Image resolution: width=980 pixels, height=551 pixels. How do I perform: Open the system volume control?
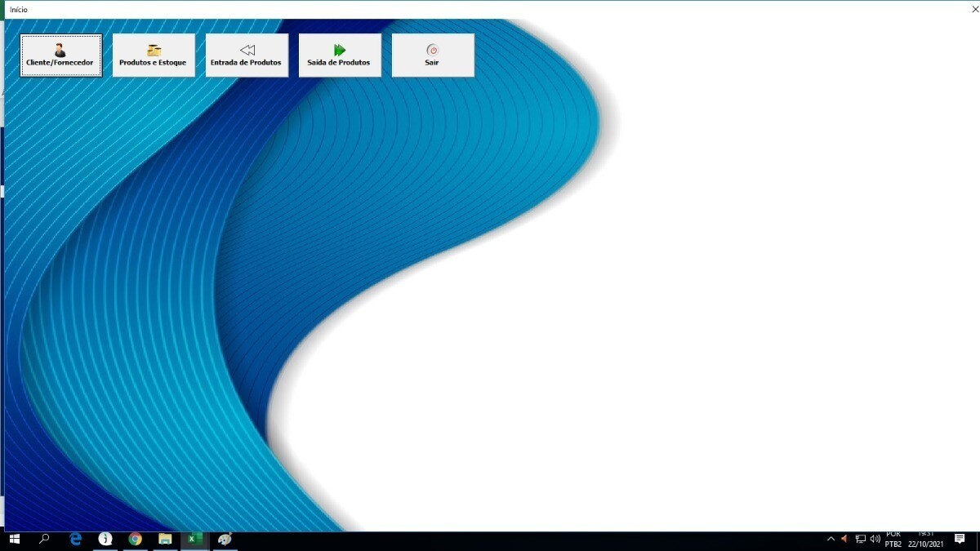[x=875, y=540]
